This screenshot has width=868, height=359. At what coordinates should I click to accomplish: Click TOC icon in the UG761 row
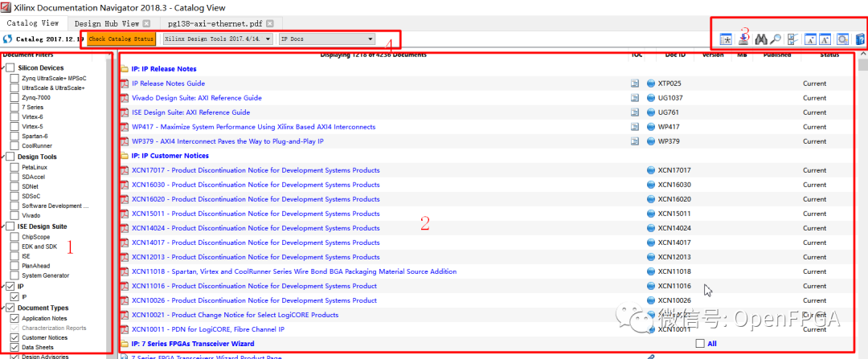(x=634, y=112)
